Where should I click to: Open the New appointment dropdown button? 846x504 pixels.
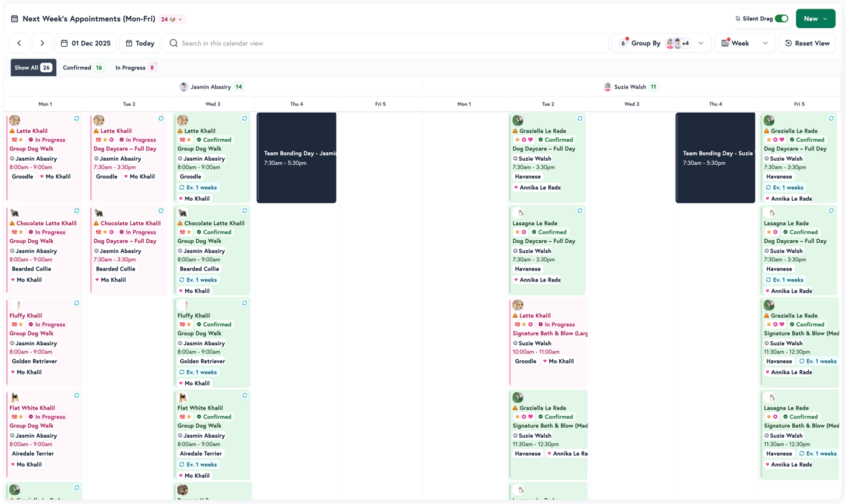[815, 19]
